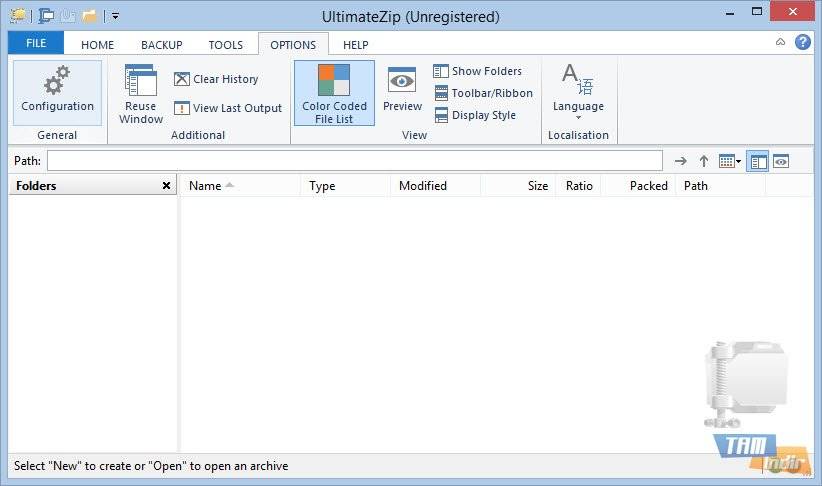Clear the archive history
This screenshot has height=486, width=822.
tap(216, 79)
